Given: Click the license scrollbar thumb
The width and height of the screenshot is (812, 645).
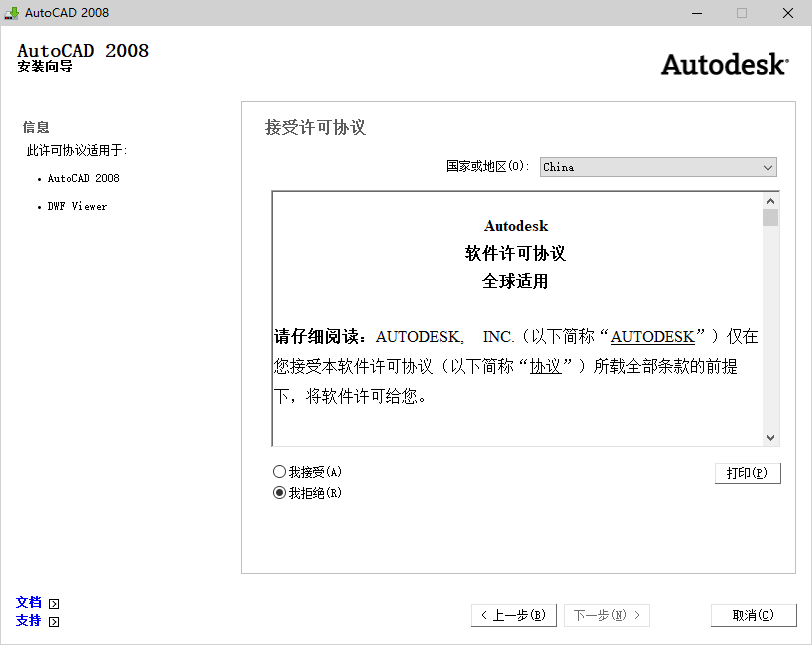Looking at the screenshot, I should pos(771,215).
